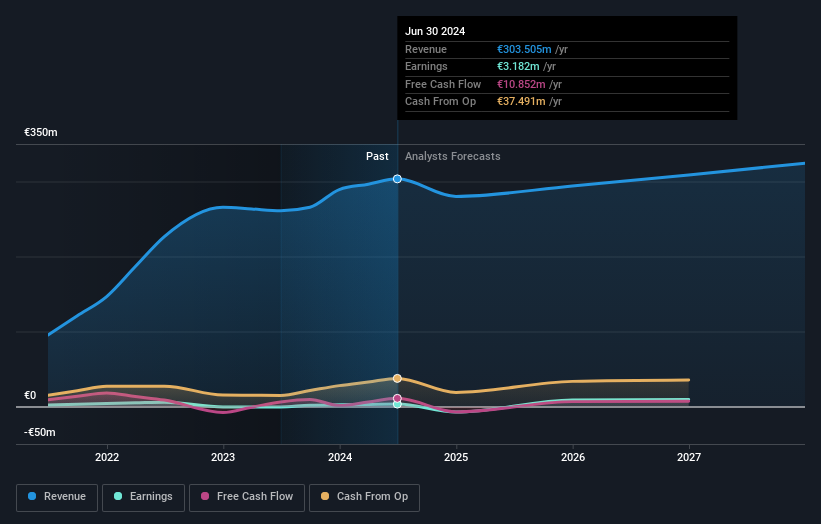Click the 2025 x-axis label
This screenshot has height=524, width=821.
[x=456, y=457]
